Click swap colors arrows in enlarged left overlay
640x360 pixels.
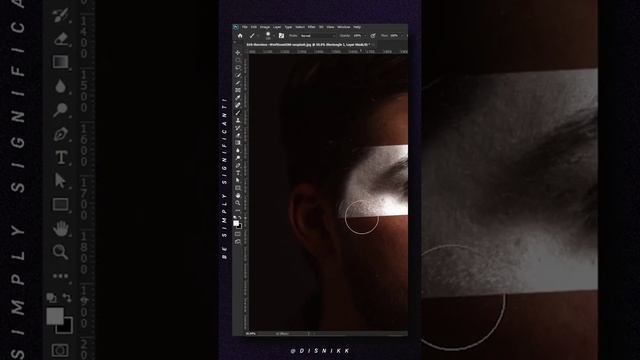pos(67,298)
